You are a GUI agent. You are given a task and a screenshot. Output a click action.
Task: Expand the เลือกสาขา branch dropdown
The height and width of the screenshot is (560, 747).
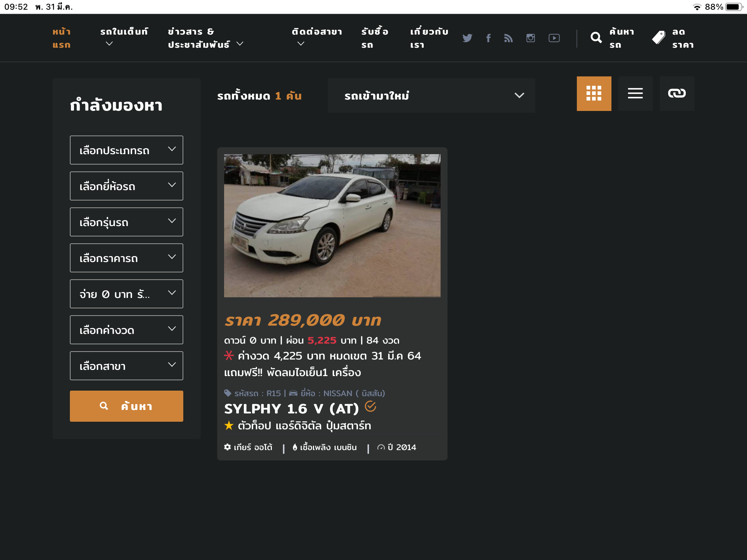coord(126,366)
